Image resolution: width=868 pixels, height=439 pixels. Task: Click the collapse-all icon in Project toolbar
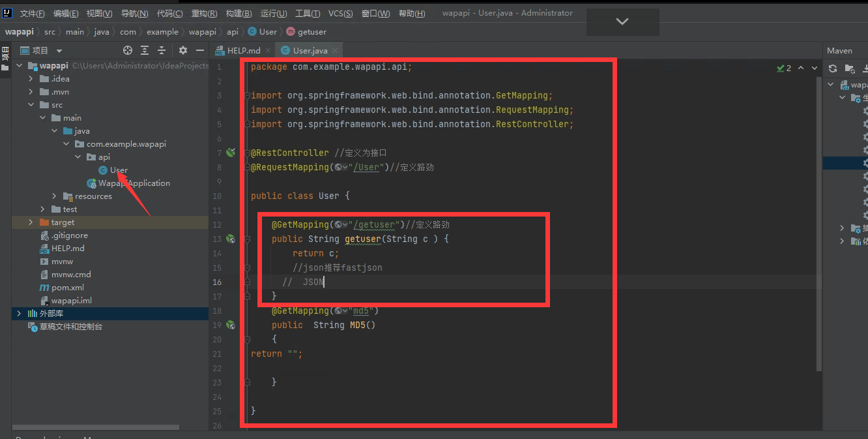162,50
